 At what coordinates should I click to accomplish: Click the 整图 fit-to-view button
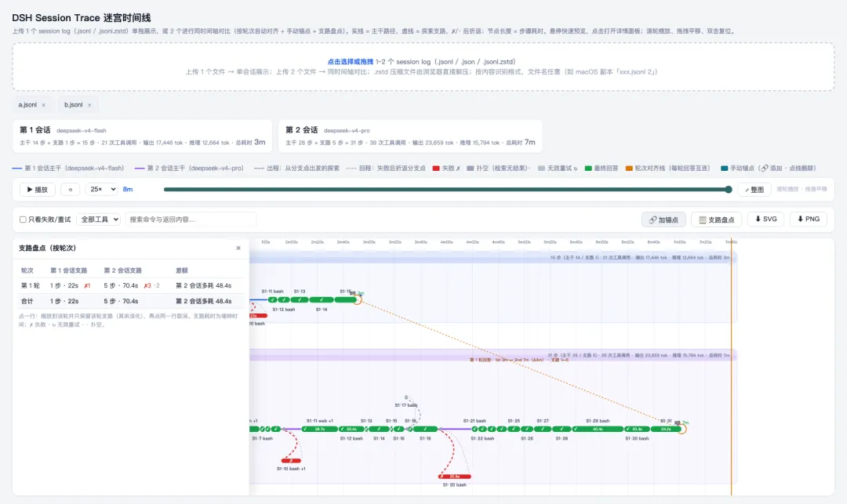click(x=754, y=190)
